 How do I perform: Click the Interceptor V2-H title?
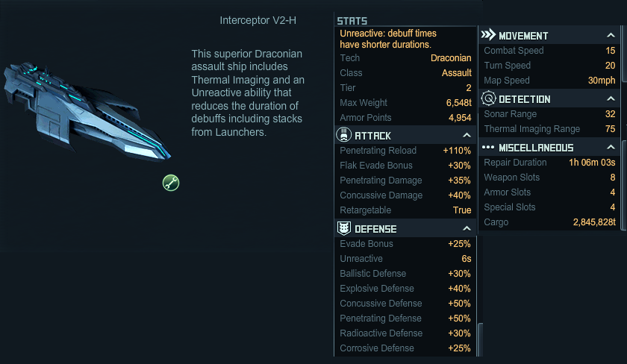[x=258, y=20]
